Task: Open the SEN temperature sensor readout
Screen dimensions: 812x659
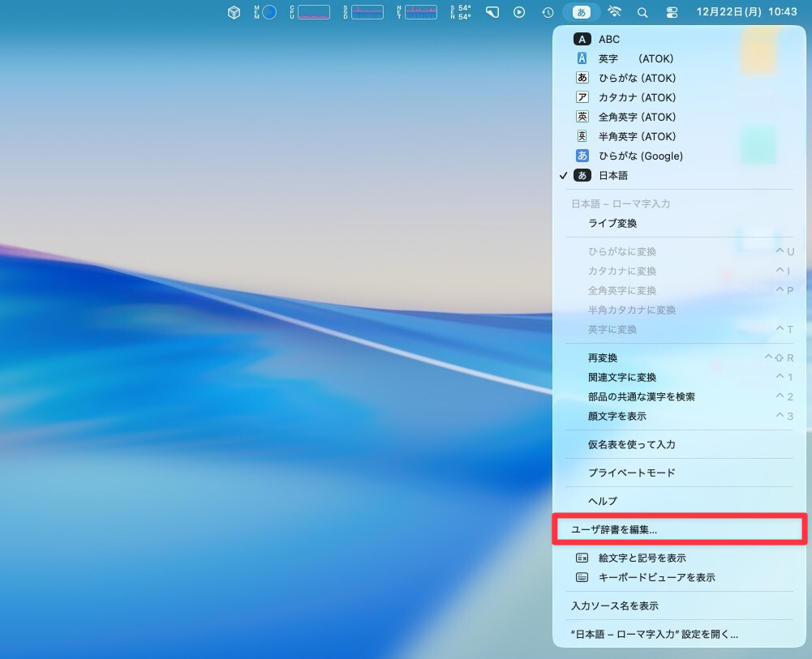Action: (461, 12)
